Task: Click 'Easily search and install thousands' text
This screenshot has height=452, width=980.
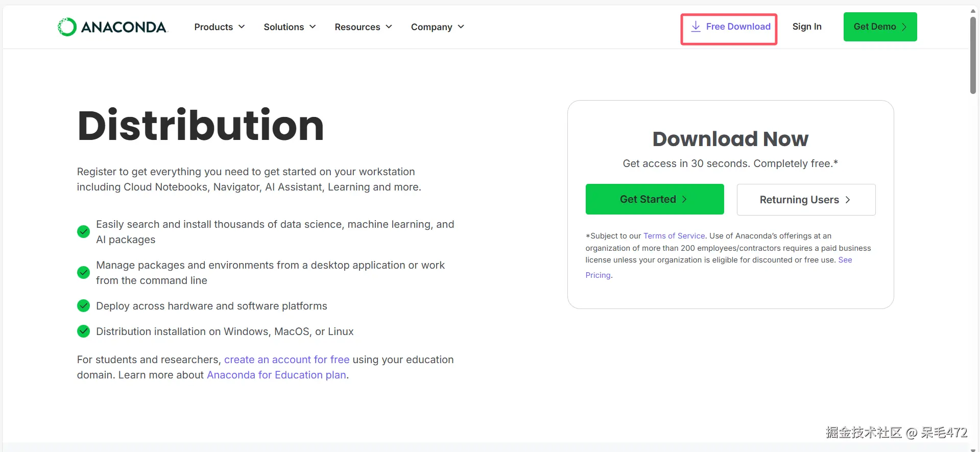Action: tap(275, 232)
